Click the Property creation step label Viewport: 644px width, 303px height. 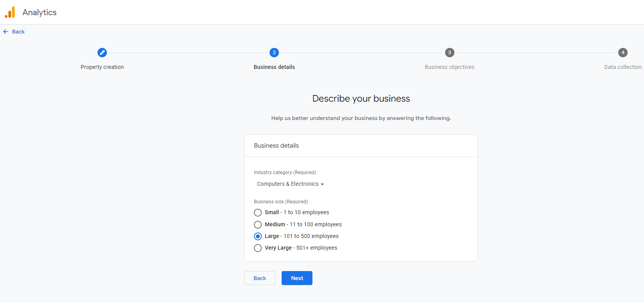(x=102, y=67)
